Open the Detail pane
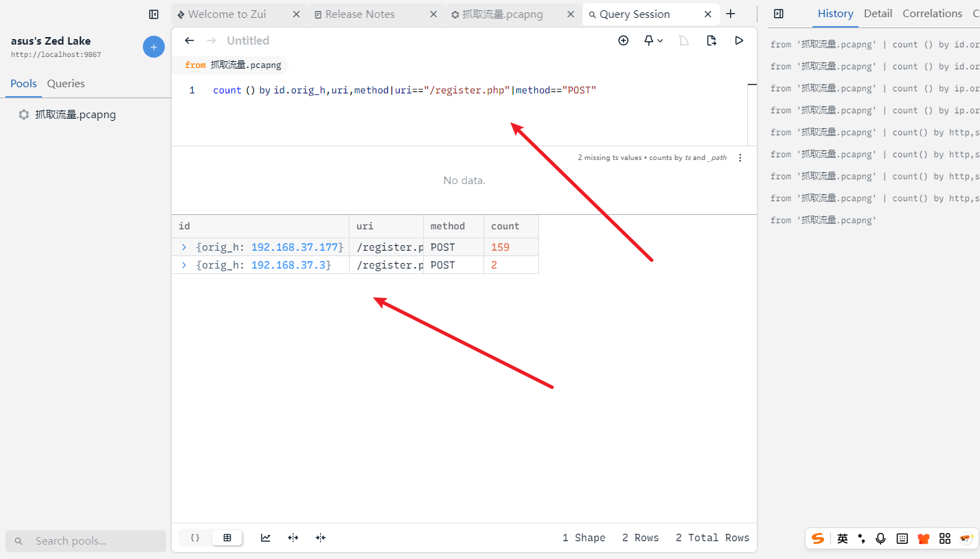This screenshot has width=980, height=559. point(878,14)
